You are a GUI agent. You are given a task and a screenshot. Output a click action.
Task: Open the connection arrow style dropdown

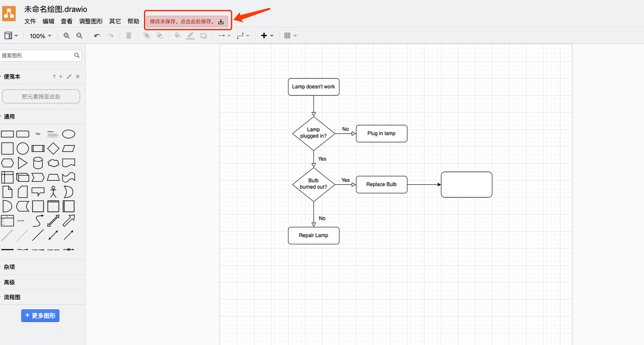pos(224,35)
